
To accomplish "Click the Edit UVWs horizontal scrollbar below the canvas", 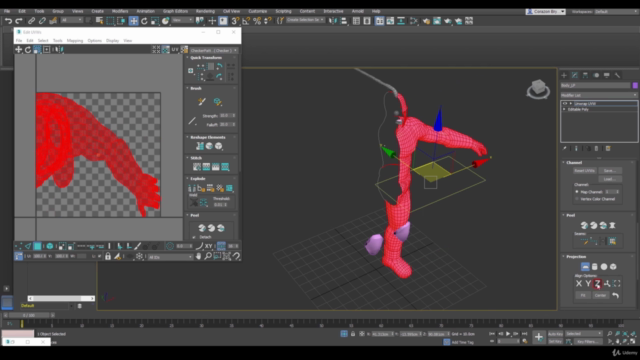I will (x=61, y=298).
